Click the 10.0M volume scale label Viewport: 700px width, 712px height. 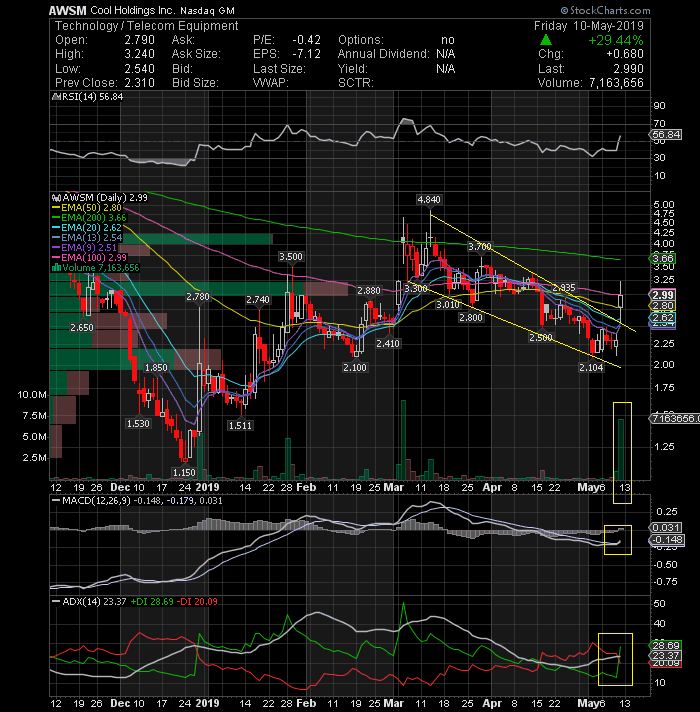point(32,395)
